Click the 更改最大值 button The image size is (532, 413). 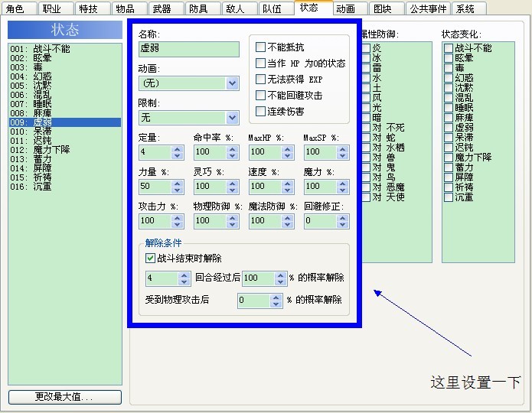tap(65, 397)
